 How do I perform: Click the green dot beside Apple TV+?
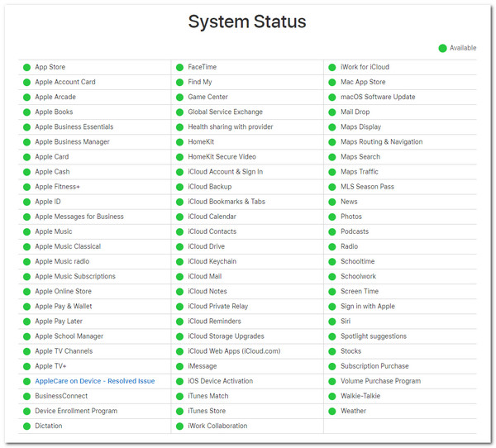tap(27, 366)
